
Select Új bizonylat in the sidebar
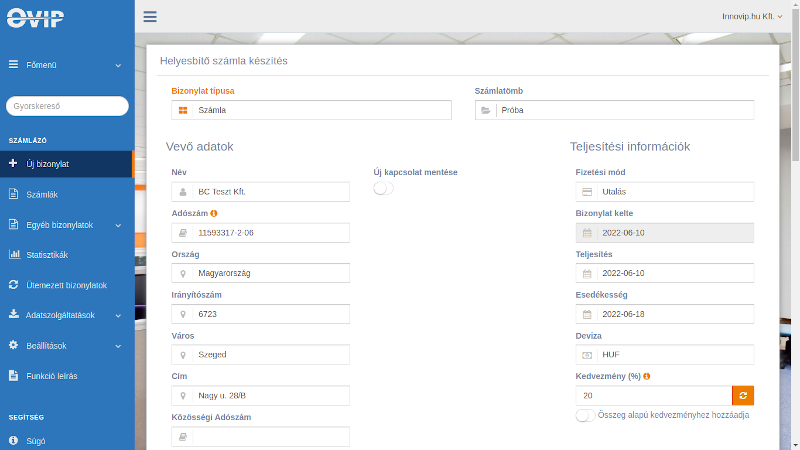pos(67,164)
